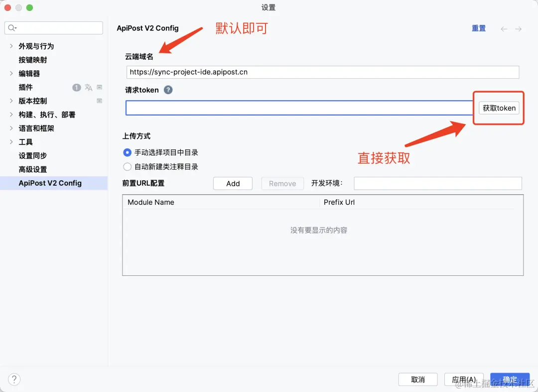
Task: Click the forward navigation arrow
Action: point(519,29)
